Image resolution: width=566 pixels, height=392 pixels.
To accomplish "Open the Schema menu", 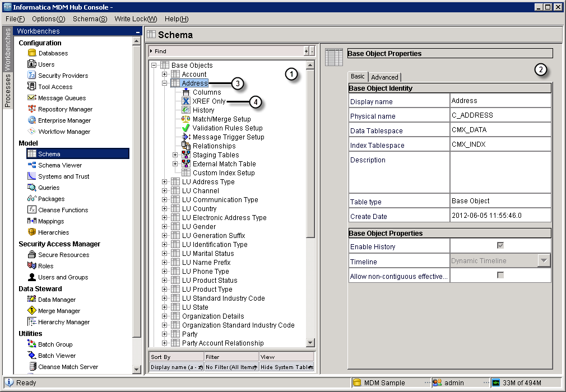I will tap(90, 18).
